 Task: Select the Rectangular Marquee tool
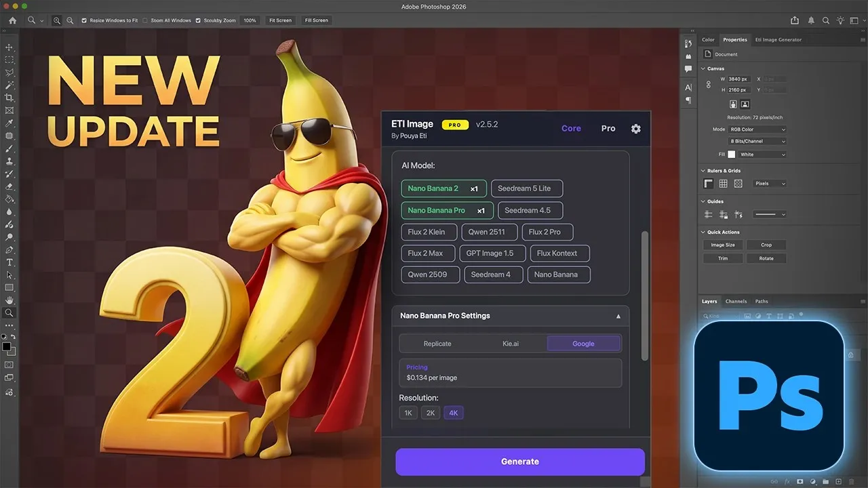click(9, 60)
